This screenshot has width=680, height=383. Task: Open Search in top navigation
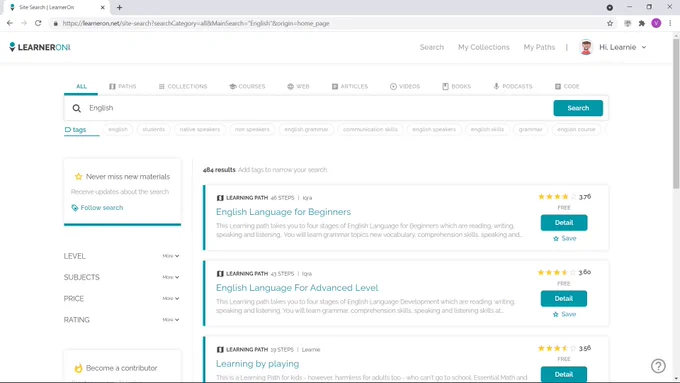432,47
